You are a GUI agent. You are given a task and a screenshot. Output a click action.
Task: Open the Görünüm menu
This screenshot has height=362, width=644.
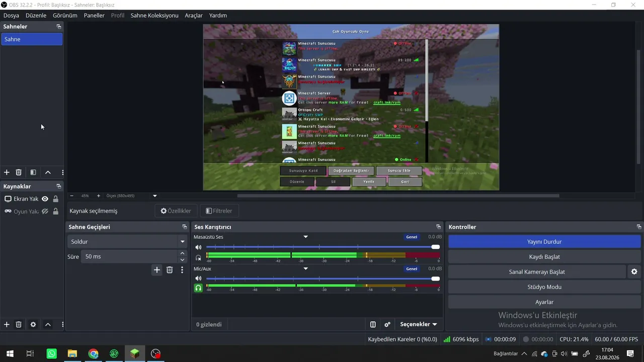point(65,16)
